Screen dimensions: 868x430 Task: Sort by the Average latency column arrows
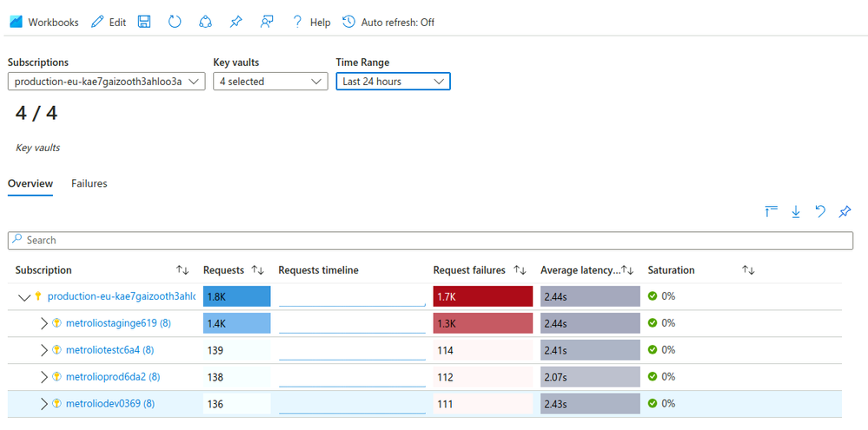627,270
